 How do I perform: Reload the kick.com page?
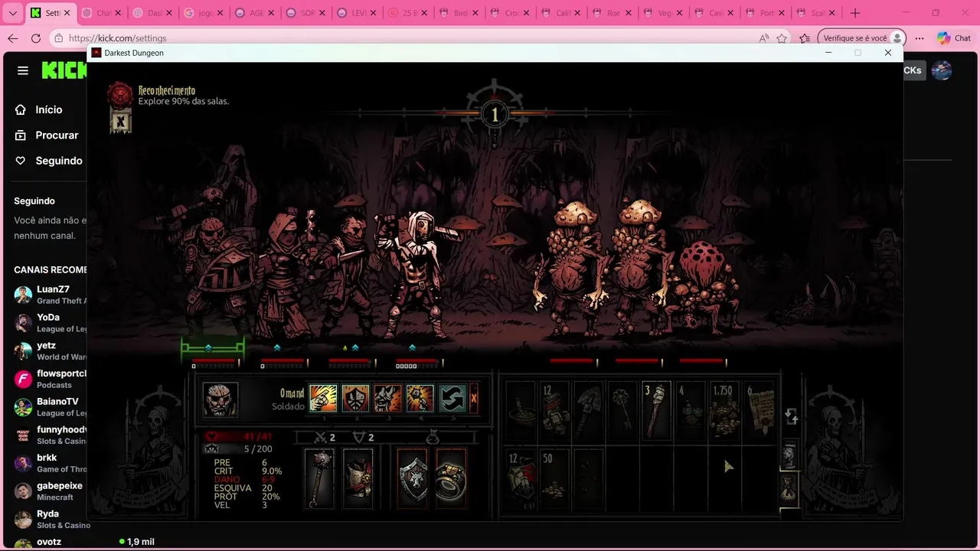click(x=36, y=38)
